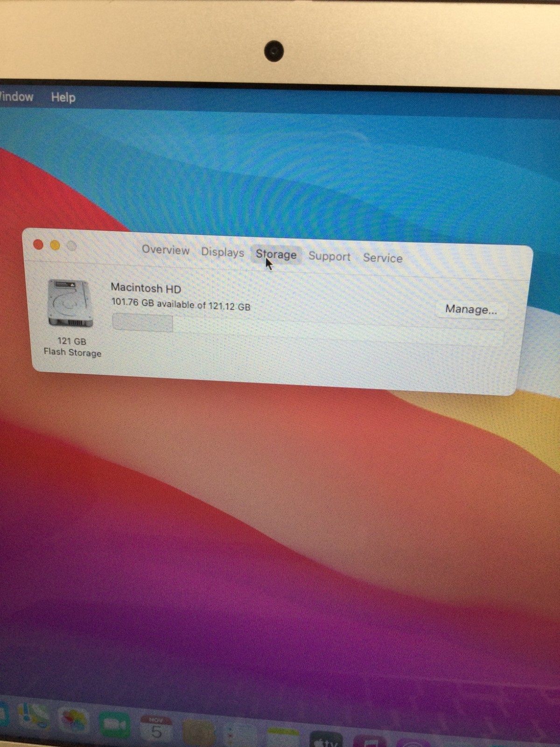This screenshot has width=560, height=747.
Task: Open Reminders from the Dock
Action: [x=240, y=734]
